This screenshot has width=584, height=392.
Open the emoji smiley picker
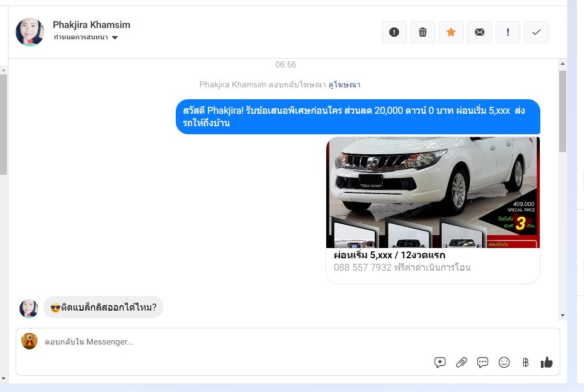(504, 362)
